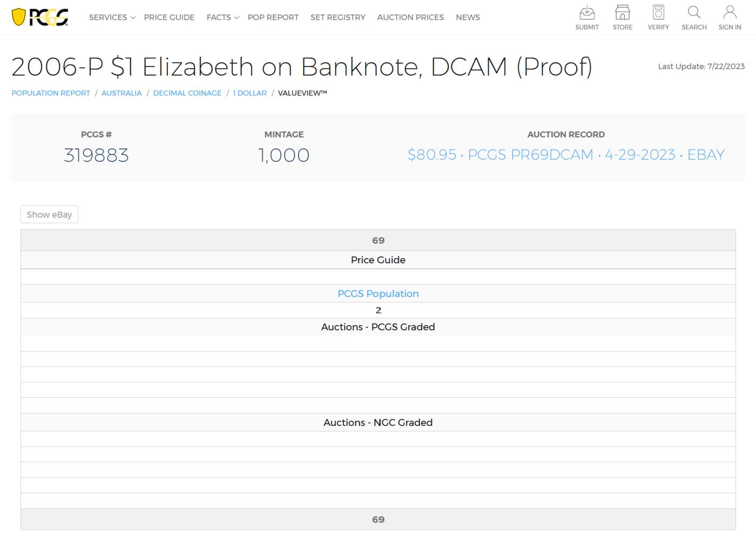
Task: Click the 1 Dollar breadcrumb link
Action: tap(249, 93)
